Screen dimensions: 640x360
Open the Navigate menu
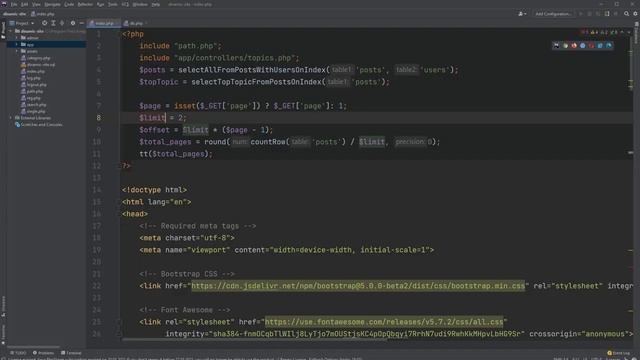coord(52,4)
